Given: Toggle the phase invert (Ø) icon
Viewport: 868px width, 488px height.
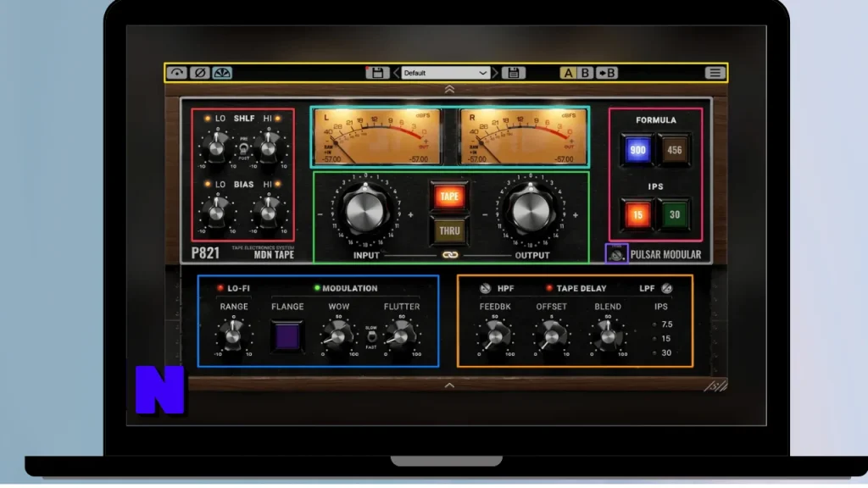Looking at the screenshot, I should (x=200, y=73).
